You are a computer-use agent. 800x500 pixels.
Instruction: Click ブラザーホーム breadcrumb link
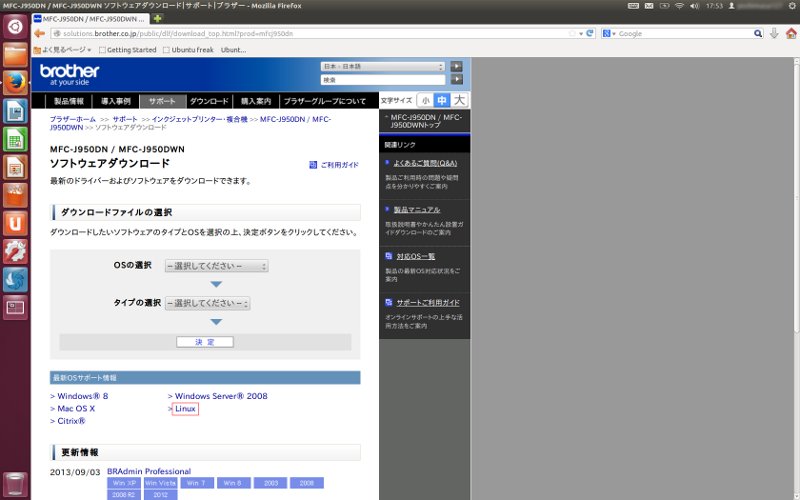coord(73,119)
